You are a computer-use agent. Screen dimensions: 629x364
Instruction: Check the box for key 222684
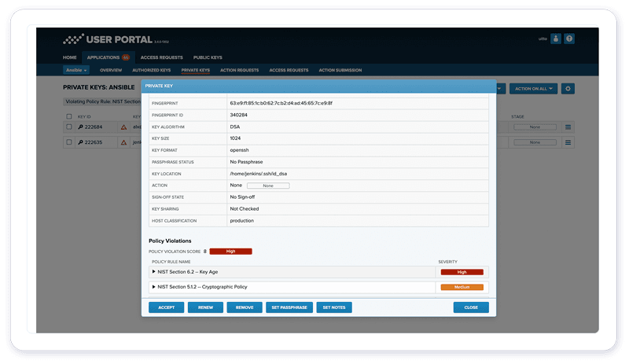click(69, 127)
